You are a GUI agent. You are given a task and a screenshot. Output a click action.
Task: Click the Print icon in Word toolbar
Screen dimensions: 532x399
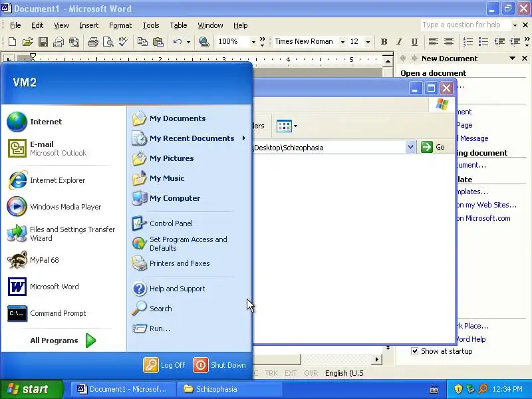[92, 42]
